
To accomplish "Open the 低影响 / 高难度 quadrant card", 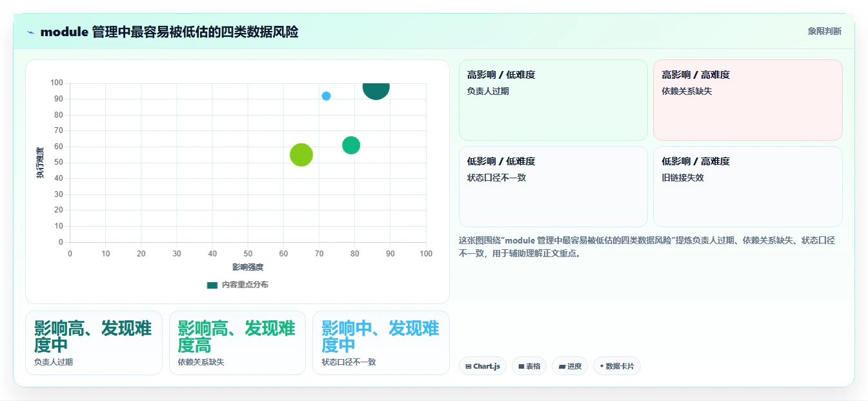I will 747,187.
